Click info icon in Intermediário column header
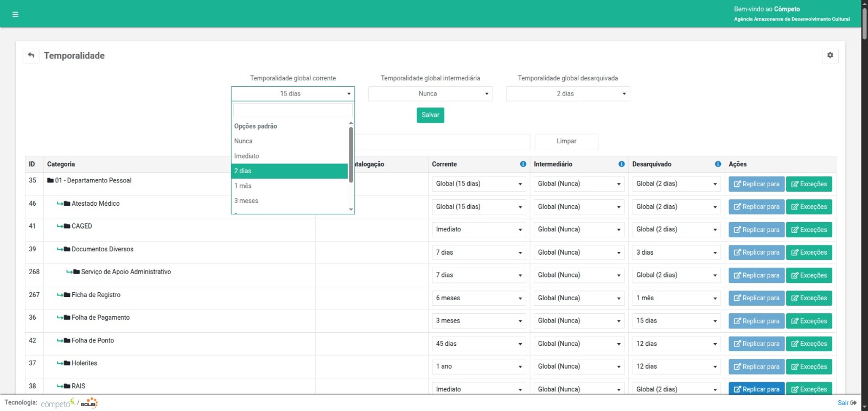Viewport: 868px width, 411px height. coord(622,164)
